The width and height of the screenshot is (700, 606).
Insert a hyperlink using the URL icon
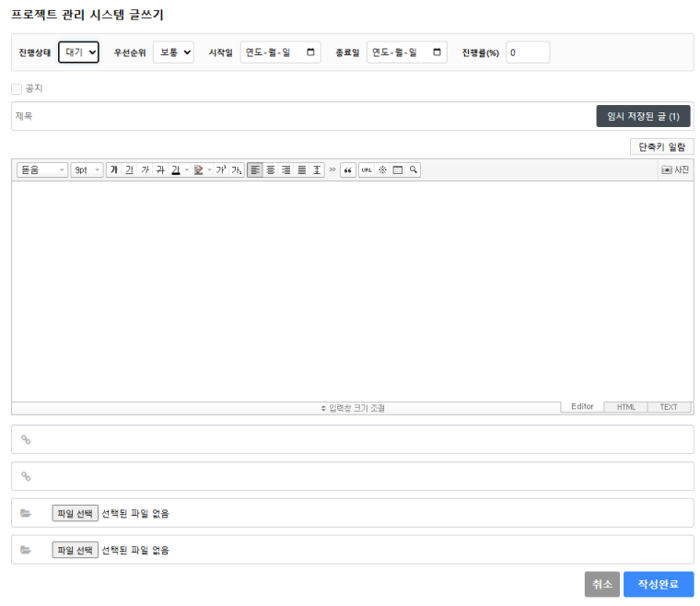coord(367,170)
